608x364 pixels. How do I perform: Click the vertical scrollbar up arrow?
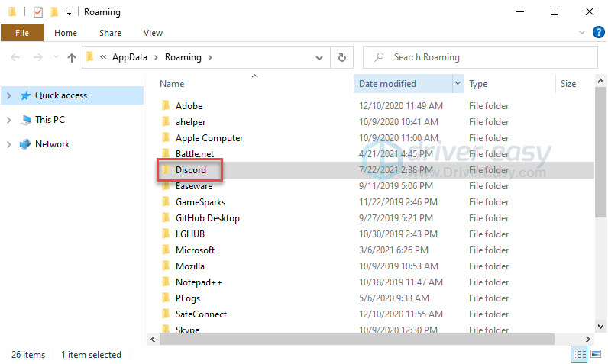600,81
